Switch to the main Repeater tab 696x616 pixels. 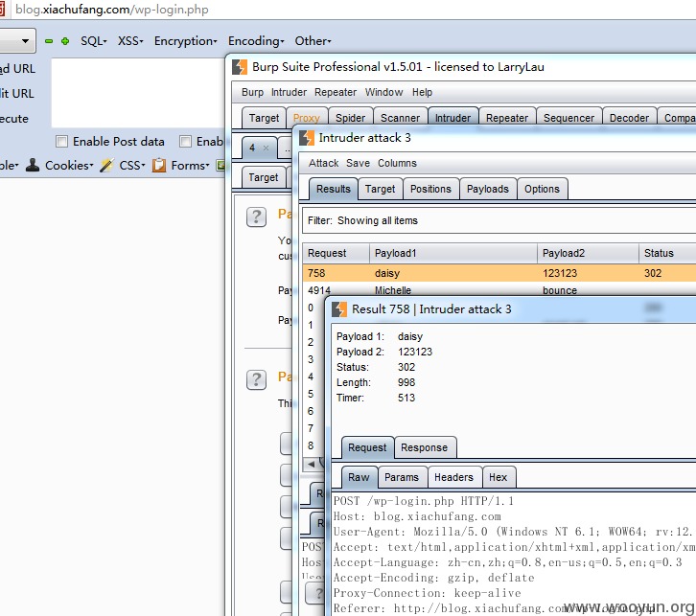[x=507, y=118]
